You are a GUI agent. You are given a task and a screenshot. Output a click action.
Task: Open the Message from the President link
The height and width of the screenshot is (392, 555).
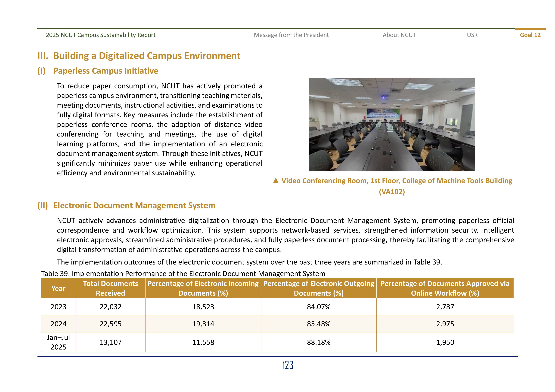click(x=291, y=35)
